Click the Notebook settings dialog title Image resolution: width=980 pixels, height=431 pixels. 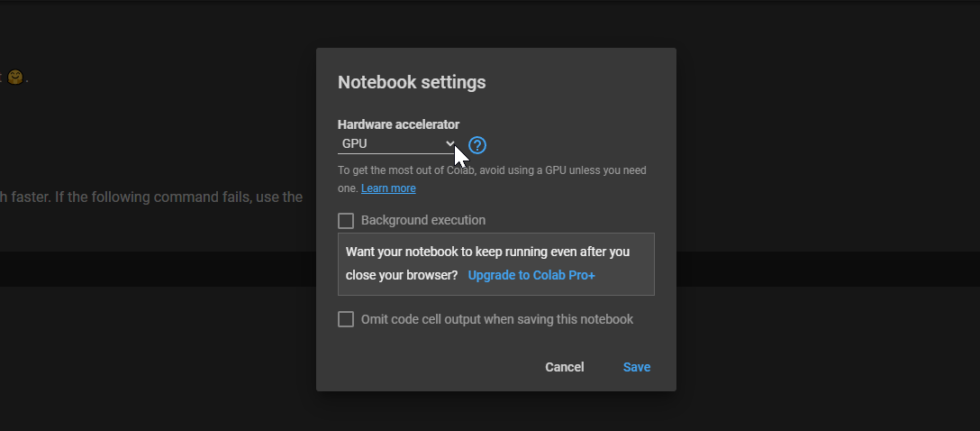tap(412, 82)
